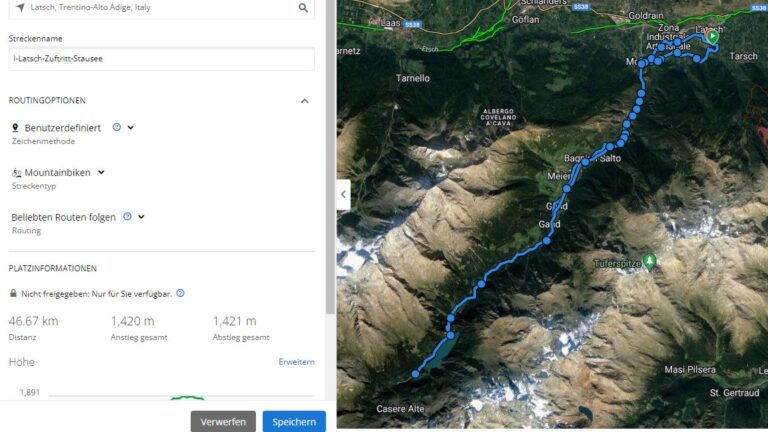Click the Speichern button
768x432 pixels.
coord(294,421)
